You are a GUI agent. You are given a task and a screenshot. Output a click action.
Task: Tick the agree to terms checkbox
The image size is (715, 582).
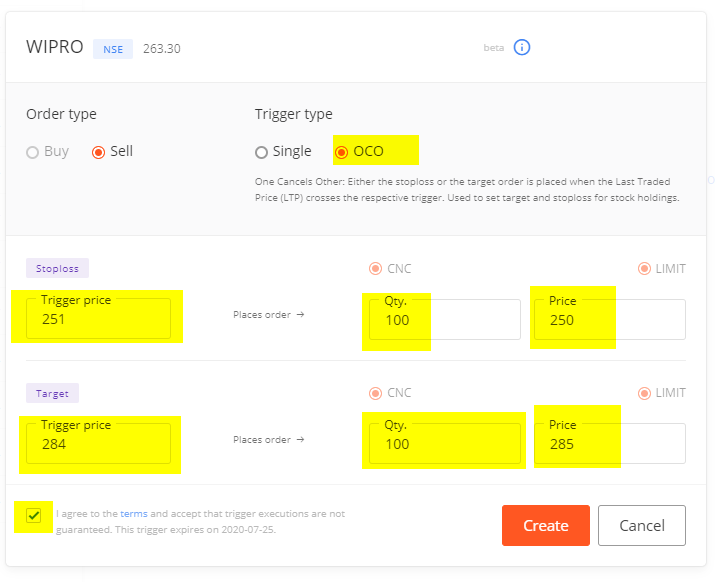(33, 516)
